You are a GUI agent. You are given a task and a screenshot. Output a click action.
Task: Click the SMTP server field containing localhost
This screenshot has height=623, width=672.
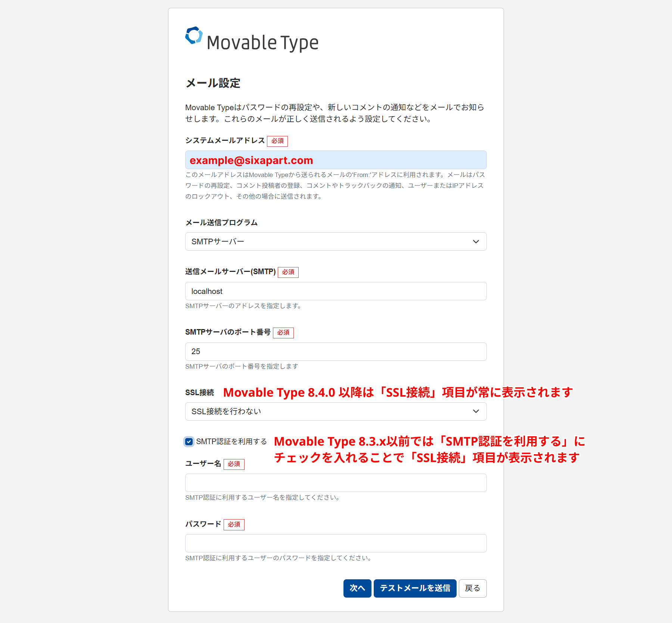(x=336, y=291)
